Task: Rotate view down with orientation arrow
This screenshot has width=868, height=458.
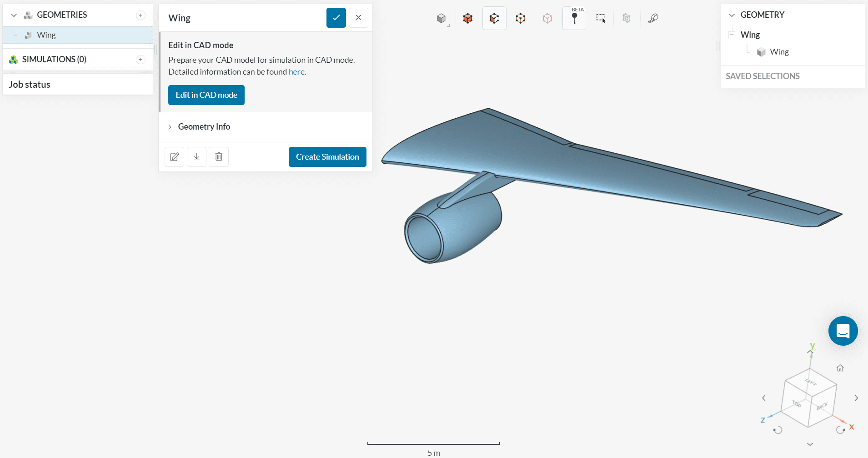Action: [x=810, y=444]
